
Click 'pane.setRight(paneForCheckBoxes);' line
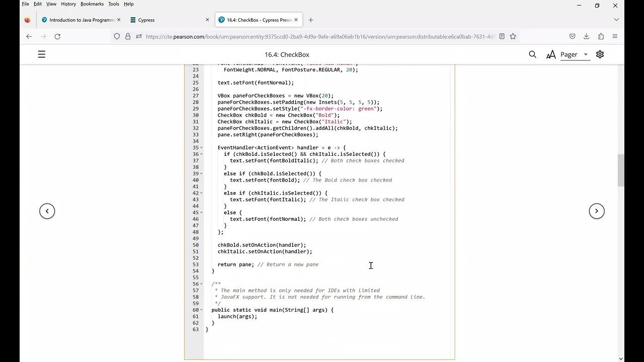(268, 135)
